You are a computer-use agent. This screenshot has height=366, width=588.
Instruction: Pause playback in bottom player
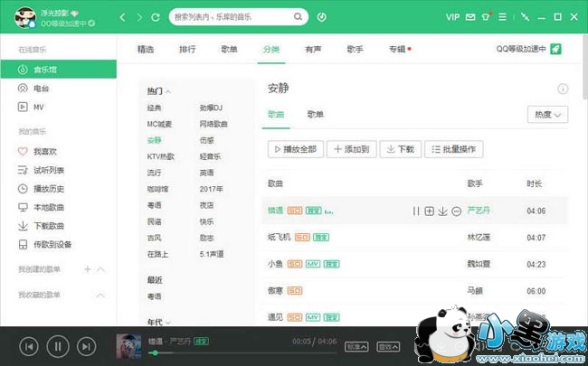click(x=58, y=346)
